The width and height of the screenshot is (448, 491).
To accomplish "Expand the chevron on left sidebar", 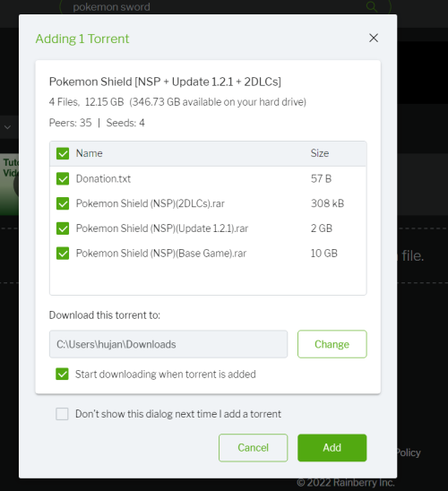I will pyautogui.click(x=7, y=127).
